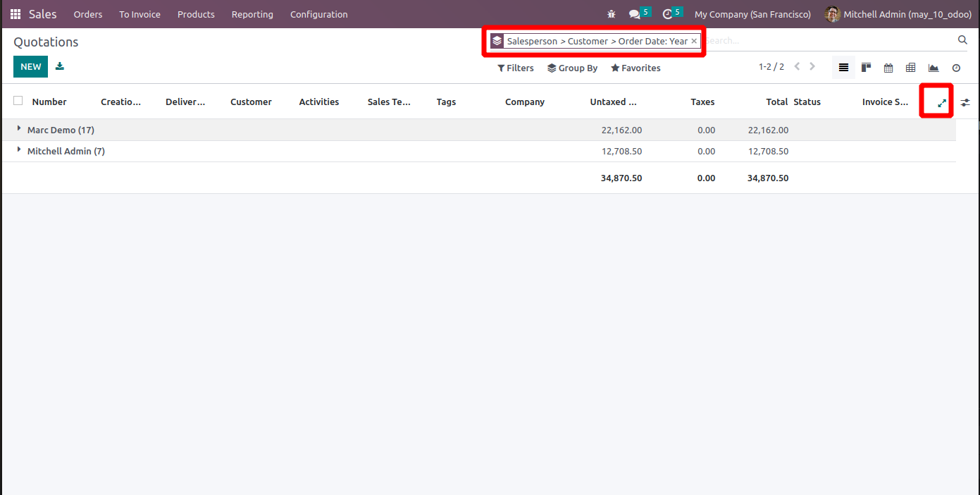Sort by Company column header
The height and width of the screenshot is (495, 980).
pos(525,102)
